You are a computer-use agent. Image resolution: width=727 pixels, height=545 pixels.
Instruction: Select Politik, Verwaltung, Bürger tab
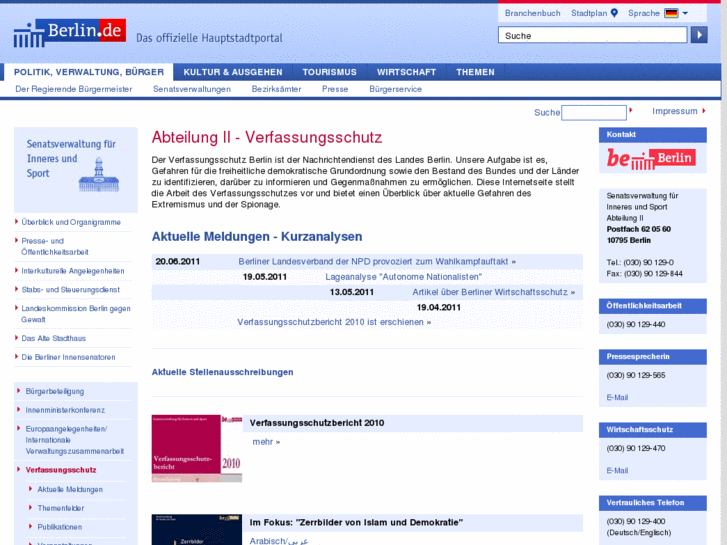(x=89, y=72)
